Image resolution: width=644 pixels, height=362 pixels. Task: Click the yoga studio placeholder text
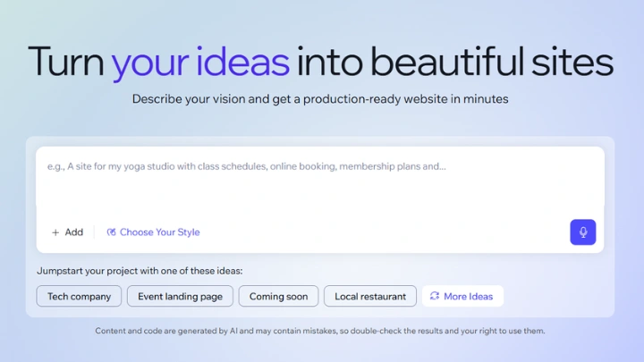coord(246,166)
